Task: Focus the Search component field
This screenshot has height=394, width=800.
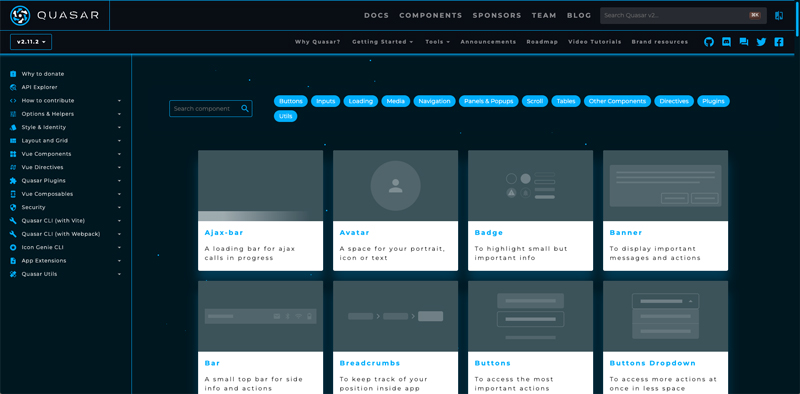Action: click(x=211, y=108)
